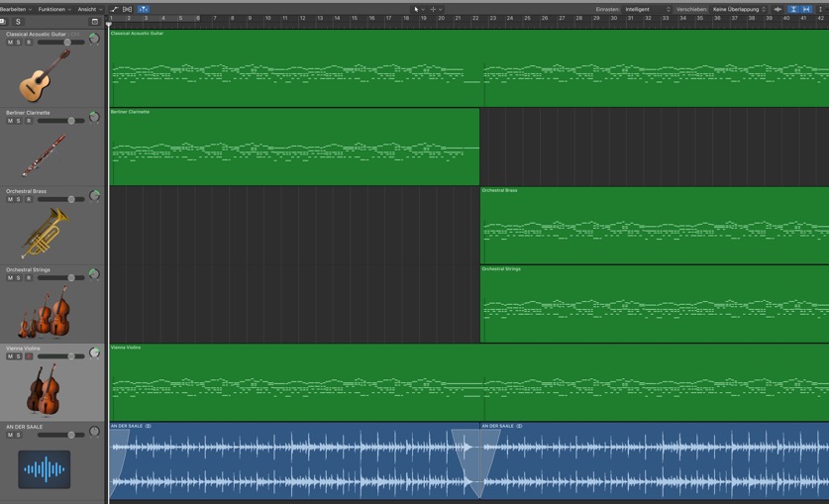
Task: Solo the Orchestral Brass track
Action: pyautogui.click(x=18, y=199)
